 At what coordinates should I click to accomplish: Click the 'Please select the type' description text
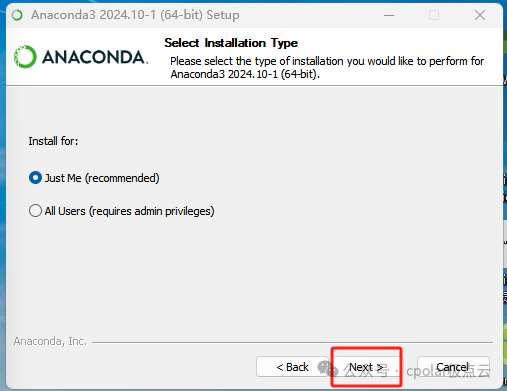[x=327, y=67]
